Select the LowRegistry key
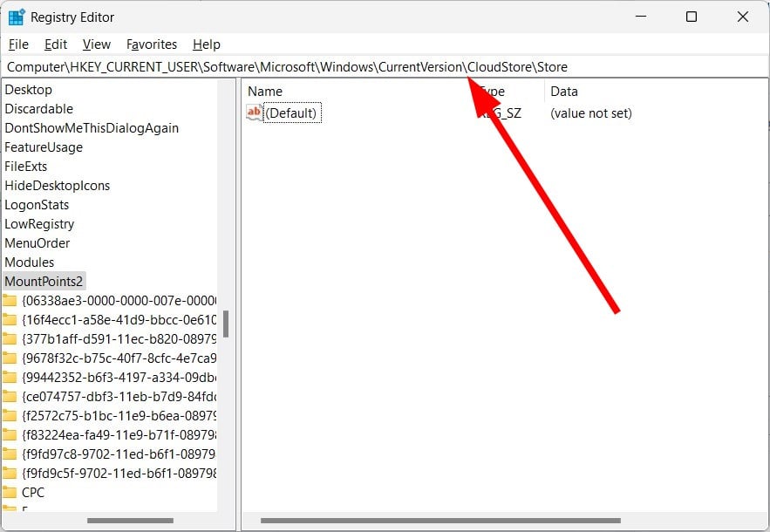Viewport: 770px width, 532px height. click(x=39, y=224)
